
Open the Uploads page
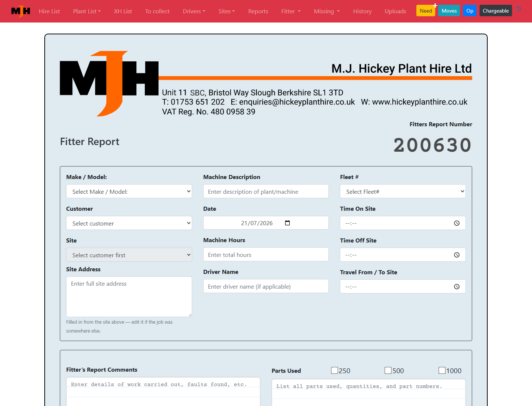pos(395,11)
